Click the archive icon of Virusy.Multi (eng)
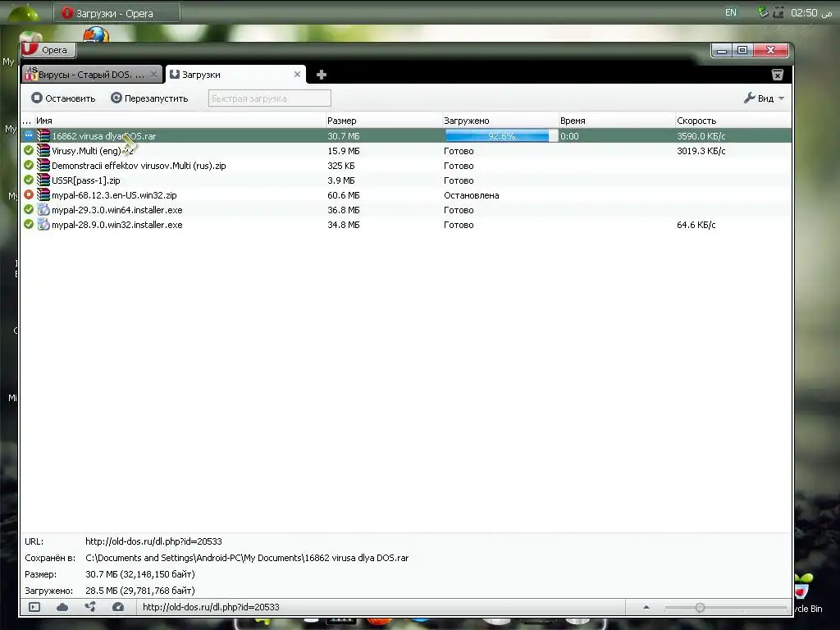 tap(43, 151)
